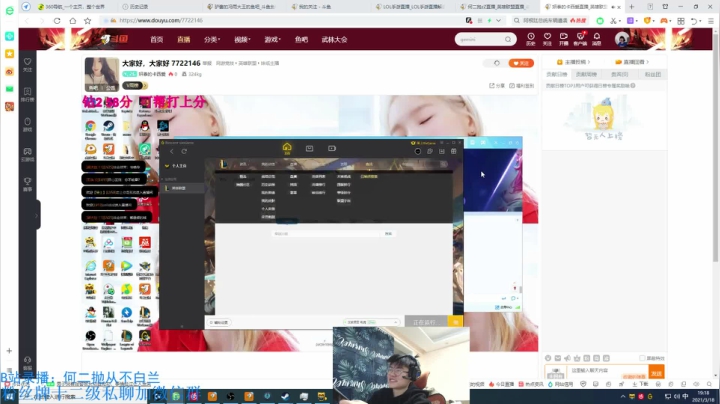Open the system tray overflow chevron
Viewport: 720px width, 404px height.
[623, 397]
